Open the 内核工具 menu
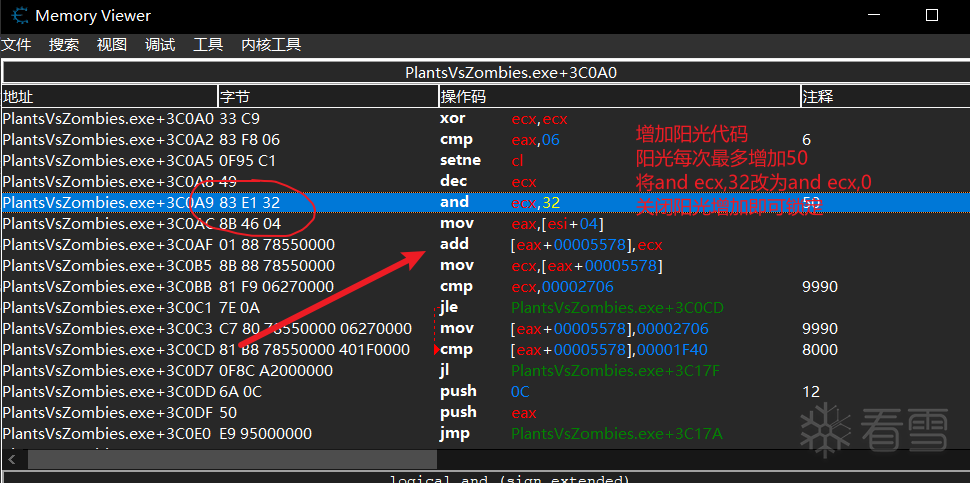Screen dimensions: 970x483 (x=271, y=45)
